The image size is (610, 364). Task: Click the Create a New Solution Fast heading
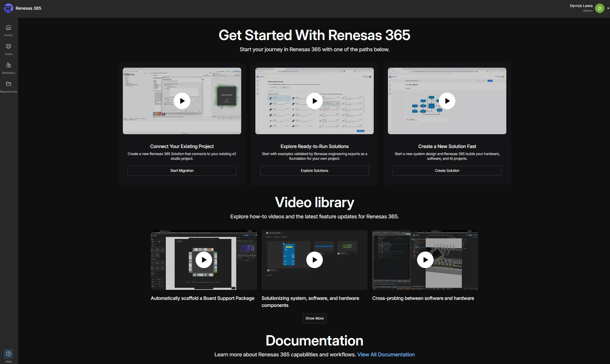click(x=447, y=146)
